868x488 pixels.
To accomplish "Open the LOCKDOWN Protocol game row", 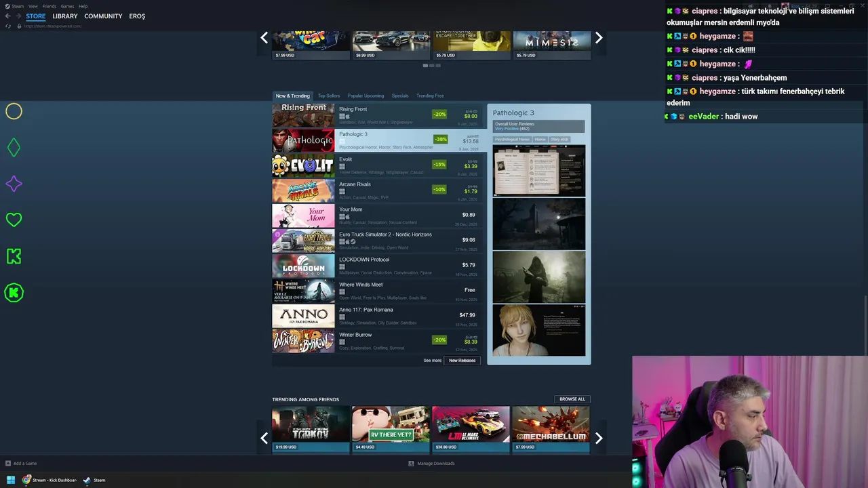I will (x=377, y=266).
